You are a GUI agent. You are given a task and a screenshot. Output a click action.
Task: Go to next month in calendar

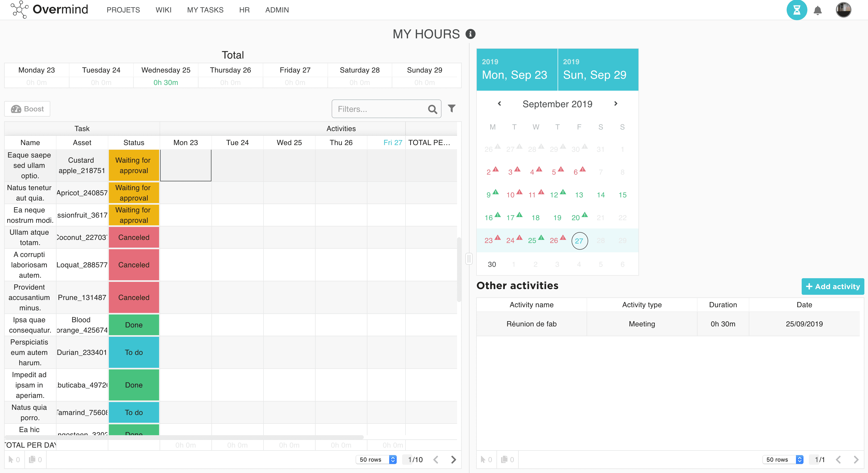tap(616, 104)
